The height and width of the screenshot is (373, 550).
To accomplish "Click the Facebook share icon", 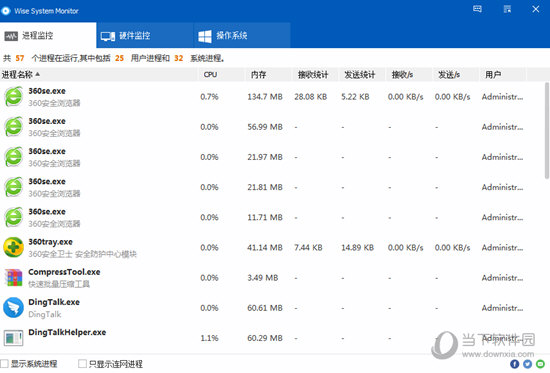I will (514, 364).
